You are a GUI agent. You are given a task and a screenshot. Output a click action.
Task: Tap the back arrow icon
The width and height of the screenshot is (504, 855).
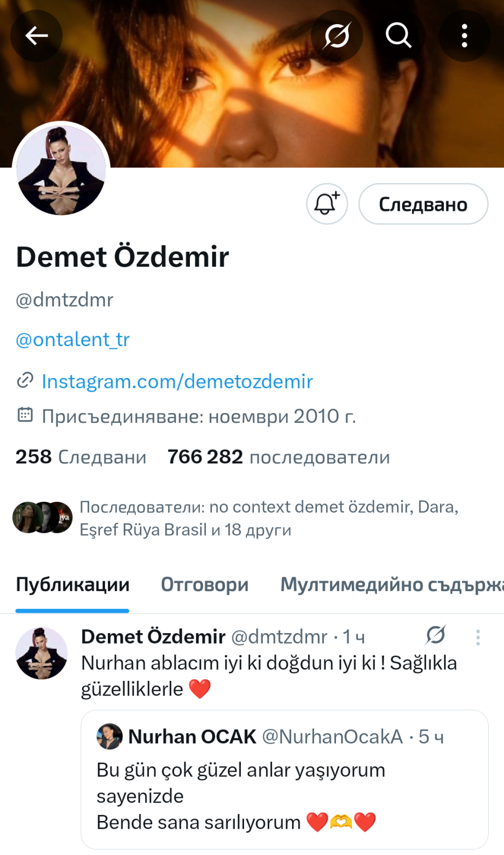[37, 36]
